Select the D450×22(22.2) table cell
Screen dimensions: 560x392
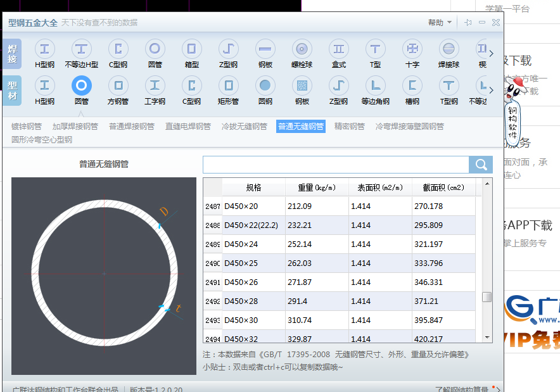253,225
